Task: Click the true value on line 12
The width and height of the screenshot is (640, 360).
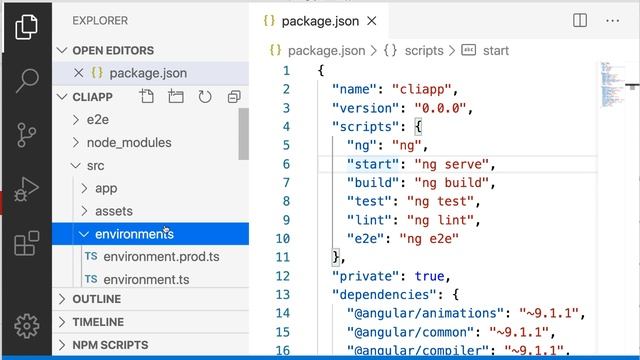Action: pos(429,276)
